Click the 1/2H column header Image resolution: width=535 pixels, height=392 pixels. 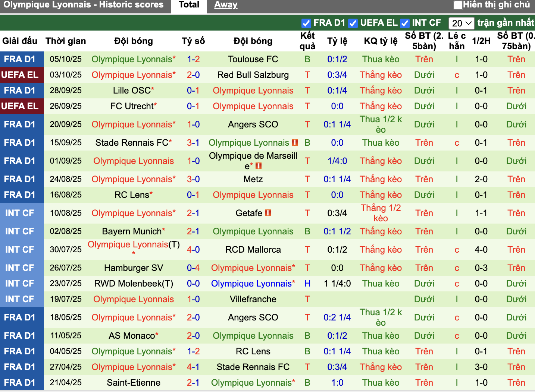(x=481, y=41)
